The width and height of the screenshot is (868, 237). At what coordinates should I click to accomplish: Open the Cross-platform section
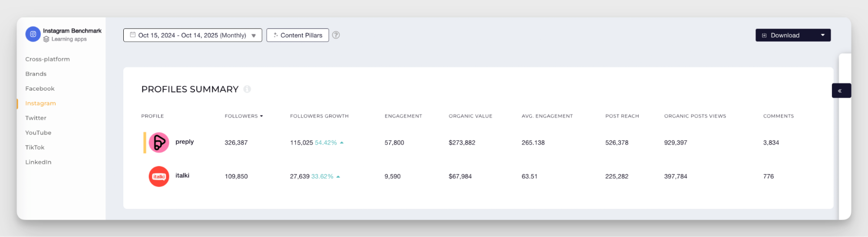(47, 59)
